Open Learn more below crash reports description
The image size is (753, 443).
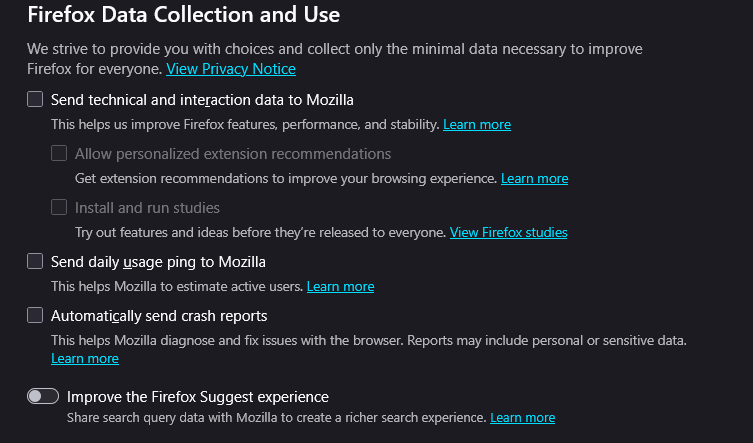coord(85,358)
